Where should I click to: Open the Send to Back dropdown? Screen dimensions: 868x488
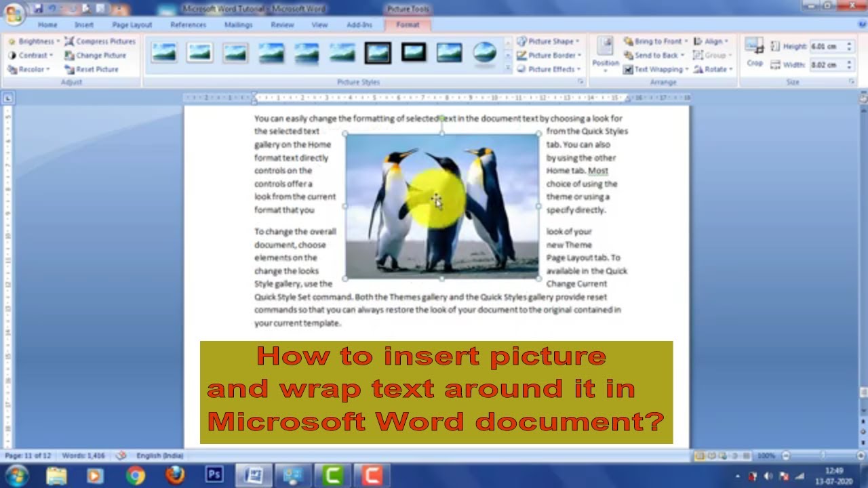[655, 56]
